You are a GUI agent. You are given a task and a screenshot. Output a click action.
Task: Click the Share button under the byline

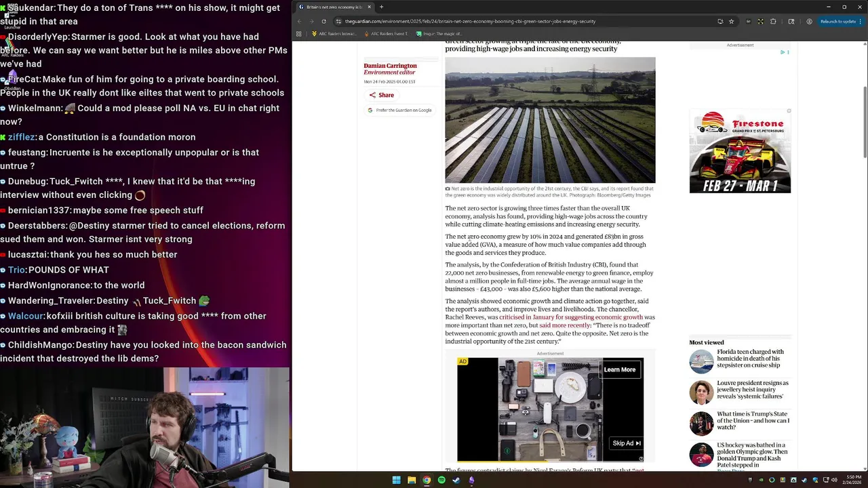pyautogui.click(x=382, y=95)
